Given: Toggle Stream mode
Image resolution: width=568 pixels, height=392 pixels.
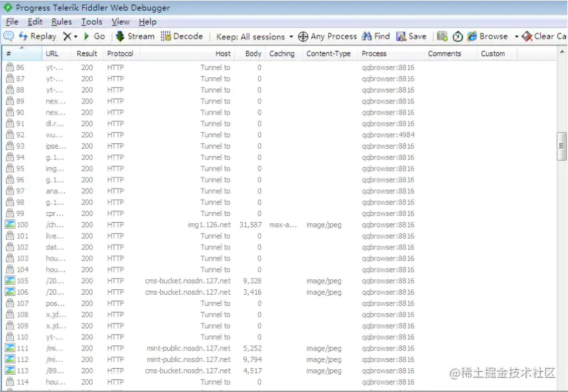Looking at the screenshot, I should [x=135, y=36].
